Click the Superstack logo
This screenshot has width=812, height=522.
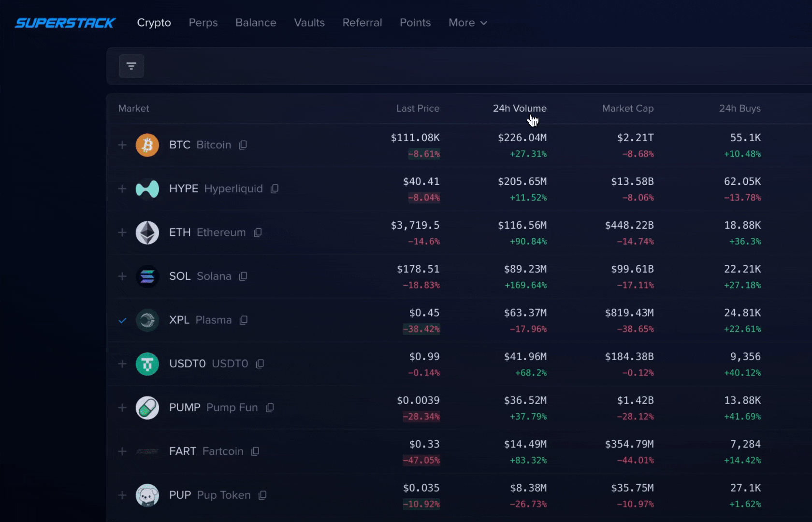tap(65, 23)
